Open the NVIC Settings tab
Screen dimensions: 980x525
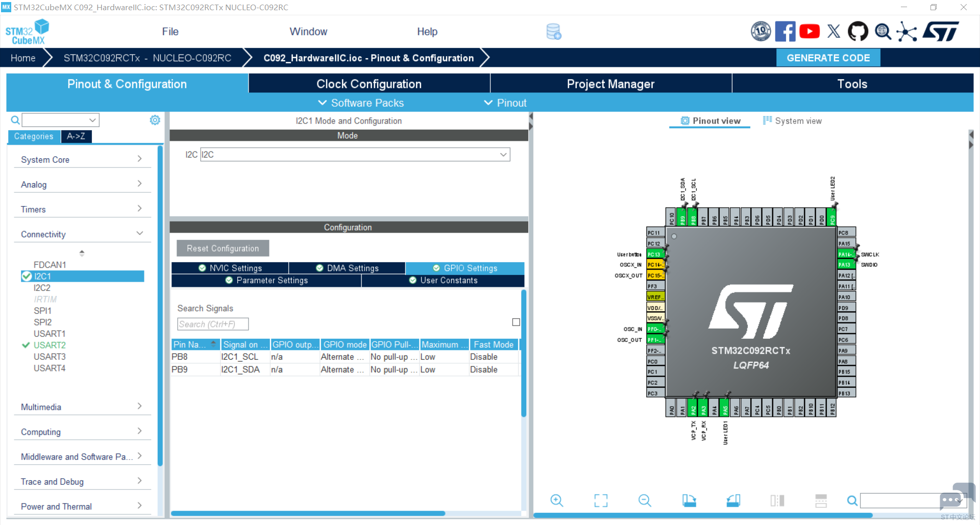point(230,268)
